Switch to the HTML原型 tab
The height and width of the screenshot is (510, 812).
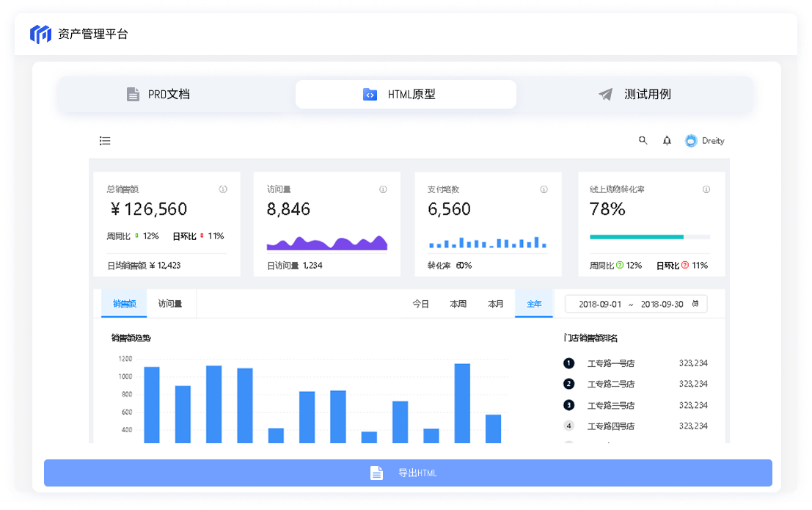pyautogui.click(x=406, y=95)
